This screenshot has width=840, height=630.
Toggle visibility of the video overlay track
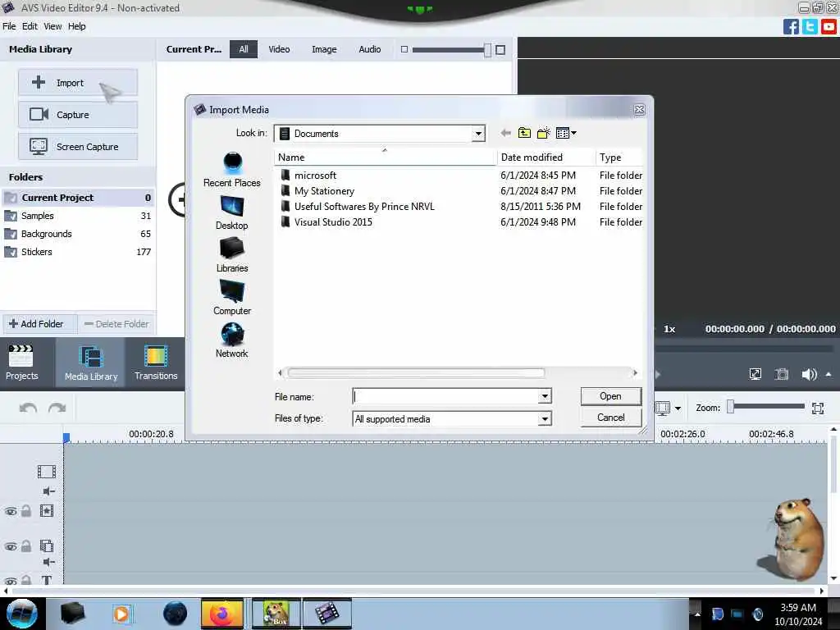(x=11, y=547)
